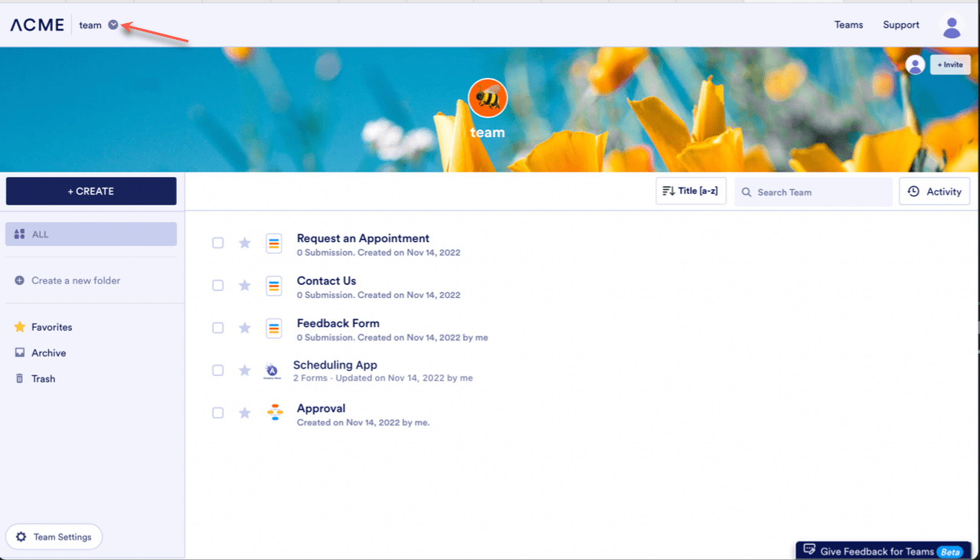Click the Scheduling App app icon
This screenshot has width=980, height=560.
click(272, 371)
